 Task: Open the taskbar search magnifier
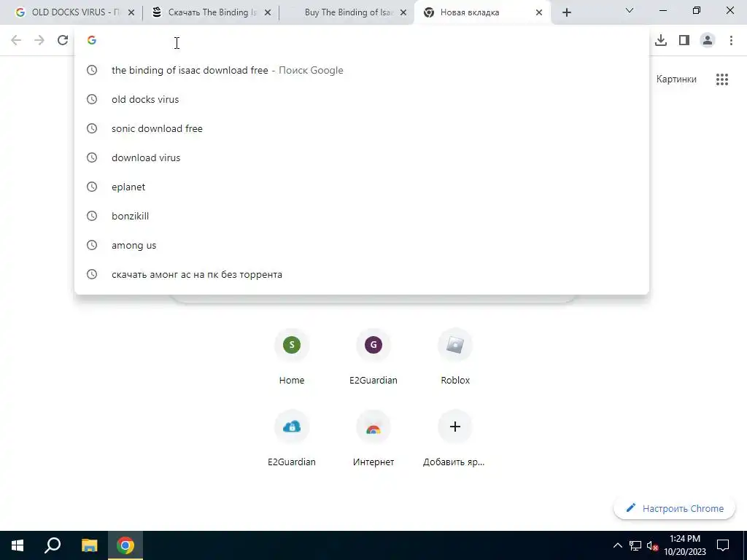(53, 545)
